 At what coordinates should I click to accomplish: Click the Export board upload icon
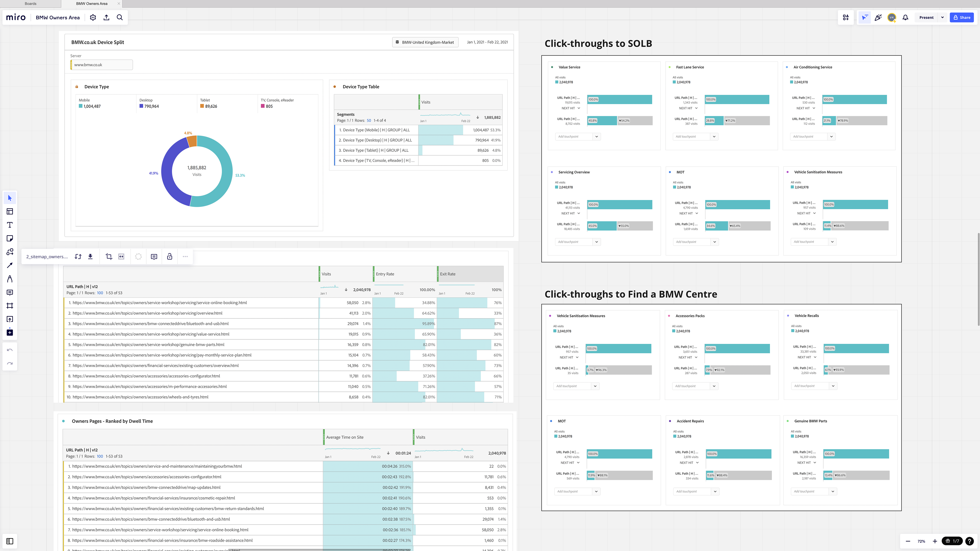click(106, 18)
